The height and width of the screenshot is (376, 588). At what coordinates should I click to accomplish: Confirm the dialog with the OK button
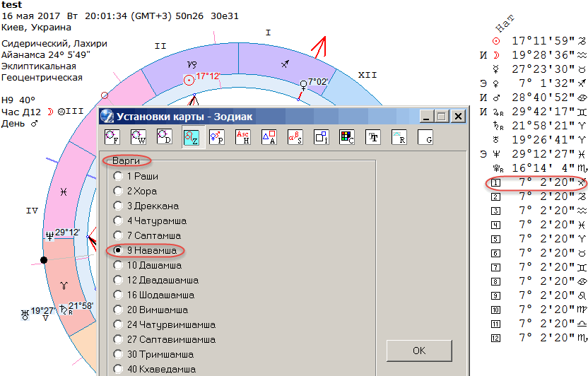pyautogui.click(x=419, y=351)
